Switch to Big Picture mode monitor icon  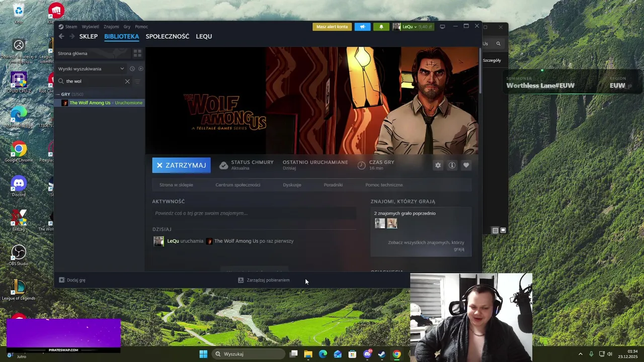pos(442,27)
